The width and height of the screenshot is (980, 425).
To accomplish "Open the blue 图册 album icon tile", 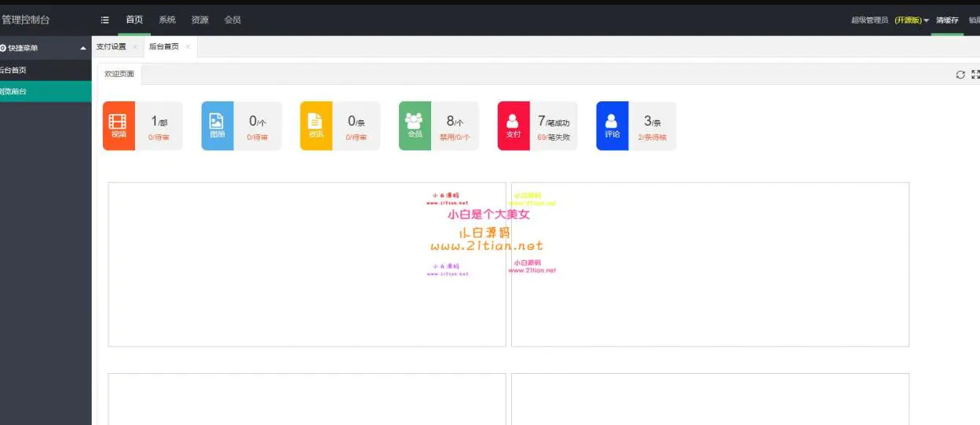I will [218, 126].
